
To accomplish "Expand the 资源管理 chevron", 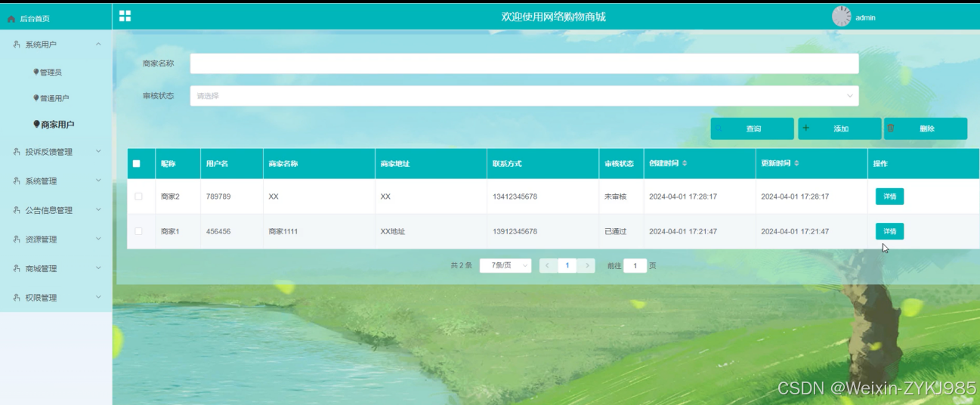I will [98, 239].
